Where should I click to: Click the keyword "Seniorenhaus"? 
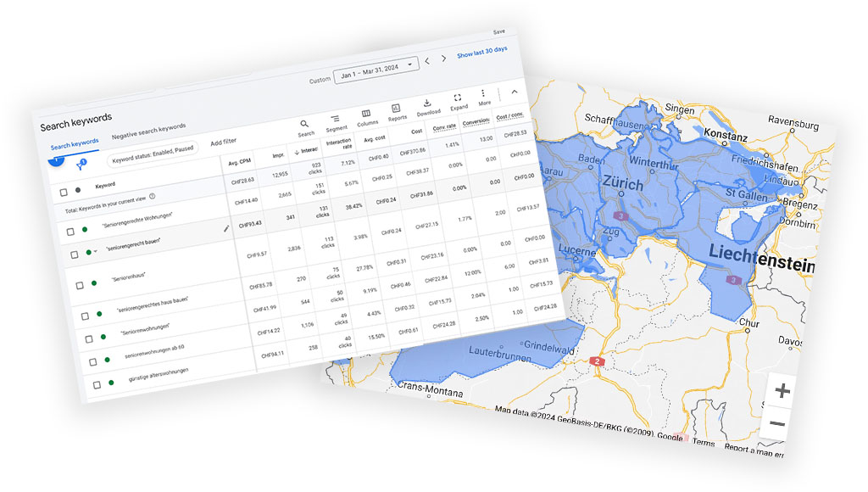pyautogui.click(x=129, y=277)
